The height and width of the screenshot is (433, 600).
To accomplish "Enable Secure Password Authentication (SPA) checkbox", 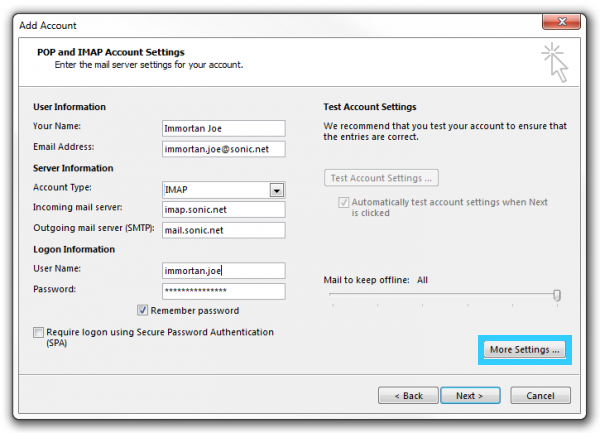I will pyautogui.click(x=38, y=332).
